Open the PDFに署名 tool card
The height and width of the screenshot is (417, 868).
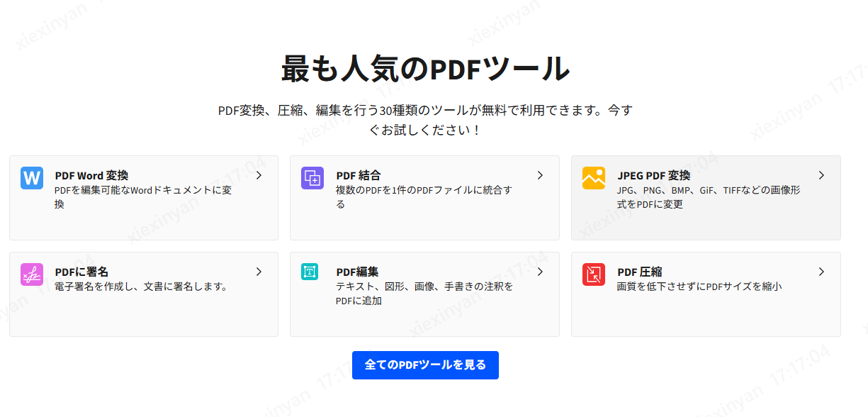(x=144, y=294)
